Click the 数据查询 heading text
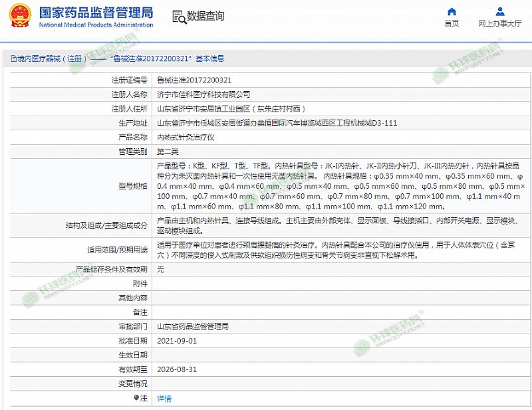Image resolution: width=532 pixels, height=410 pixels. [x=205, y=17]
